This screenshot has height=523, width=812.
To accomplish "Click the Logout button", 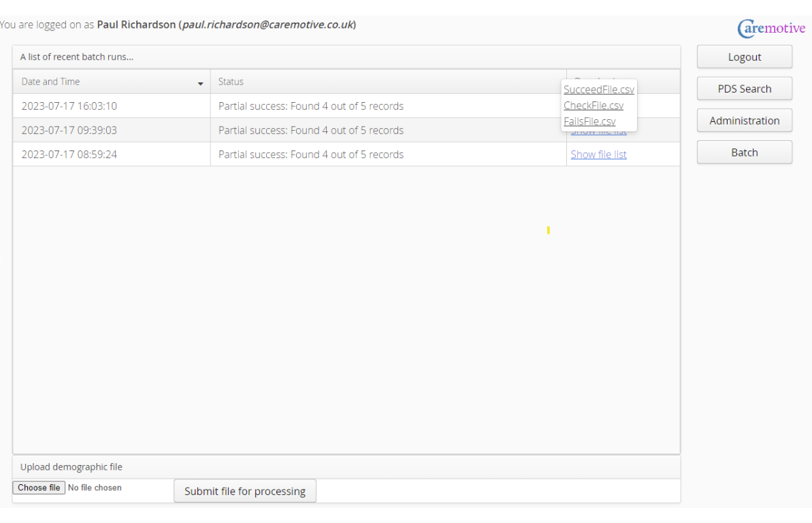I will [744, 57].
